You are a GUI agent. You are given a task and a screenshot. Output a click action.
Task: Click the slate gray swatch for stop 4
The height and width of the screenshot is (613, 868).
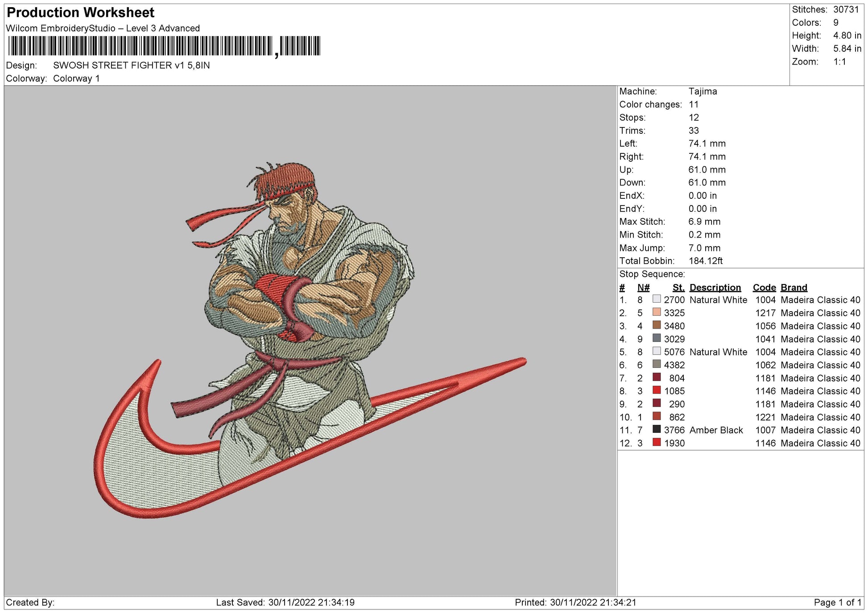pyautogui.click(x=656, y=338)
